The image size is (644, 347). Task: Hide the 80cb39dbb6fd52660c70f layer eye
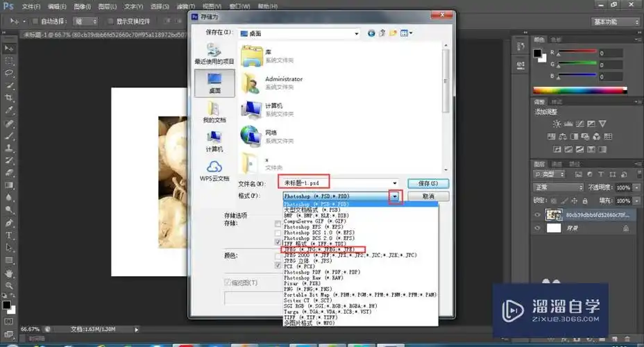point(537,214)
